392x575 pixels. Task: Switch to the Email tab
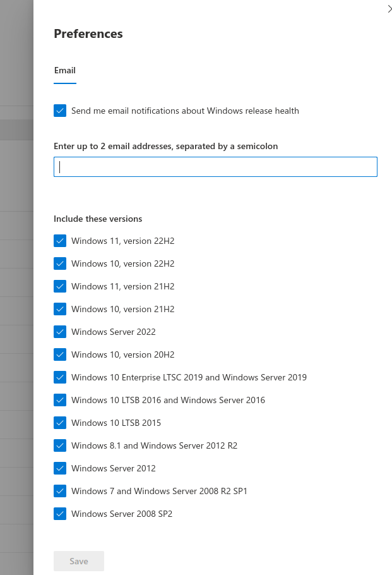tap(65, 70)
